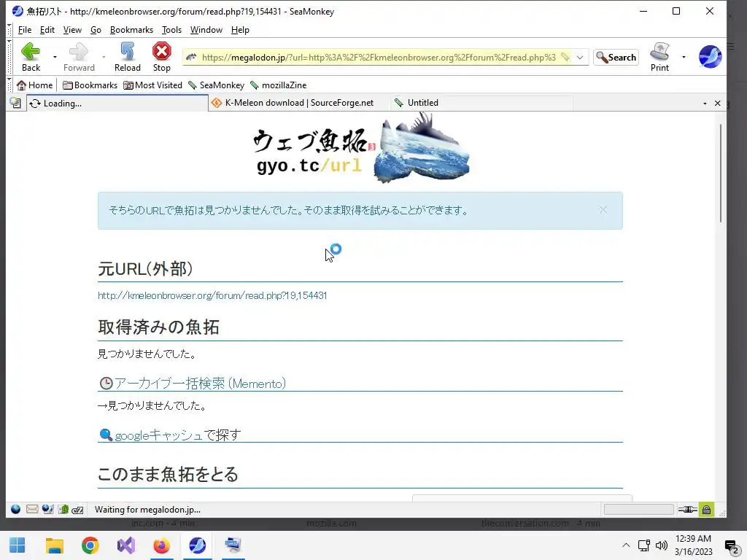Open the Bookmarks folder in the toolbar
Viewport: 747px width, 560px height.
pos(90,85)
